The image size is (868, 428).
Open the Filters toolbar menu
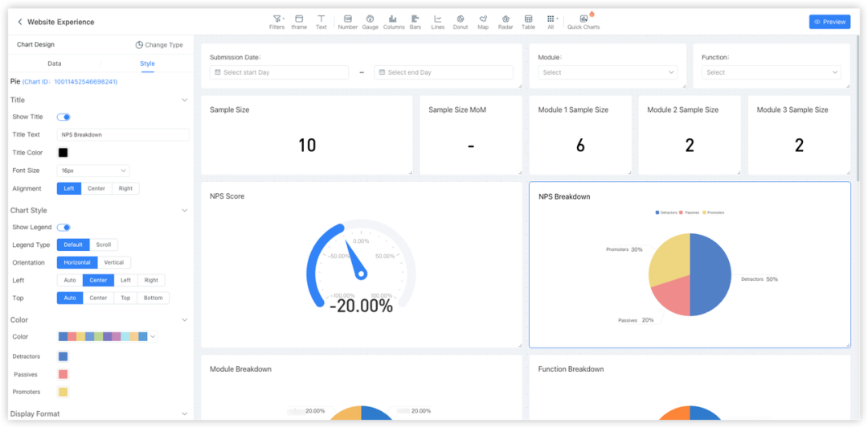(276, 22)
